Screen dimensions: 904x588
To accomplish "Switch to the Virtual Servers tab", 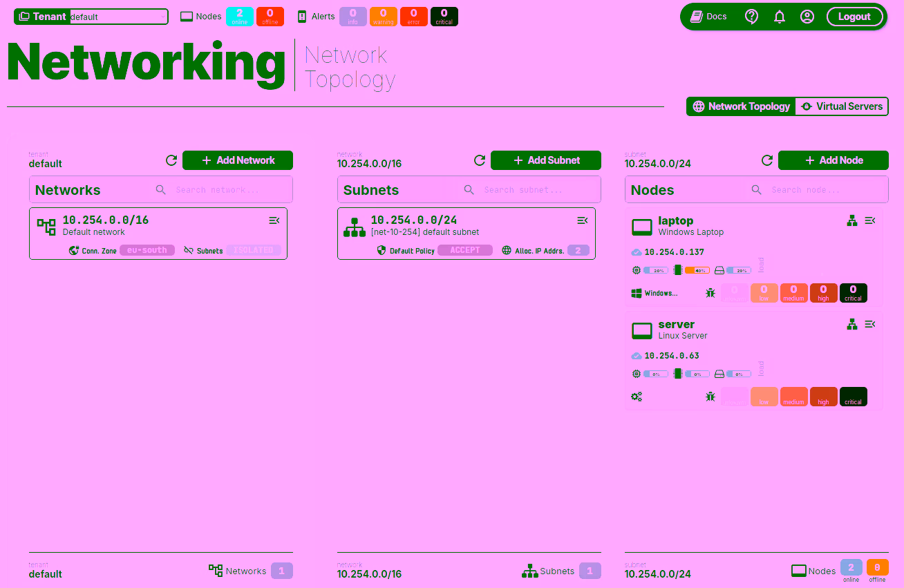I will [x=842, y=106].
